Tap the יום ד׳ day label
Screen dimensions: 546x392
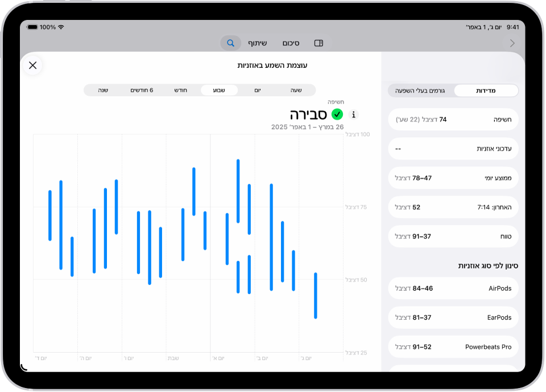pyautogui.click(x=41, y=358)
